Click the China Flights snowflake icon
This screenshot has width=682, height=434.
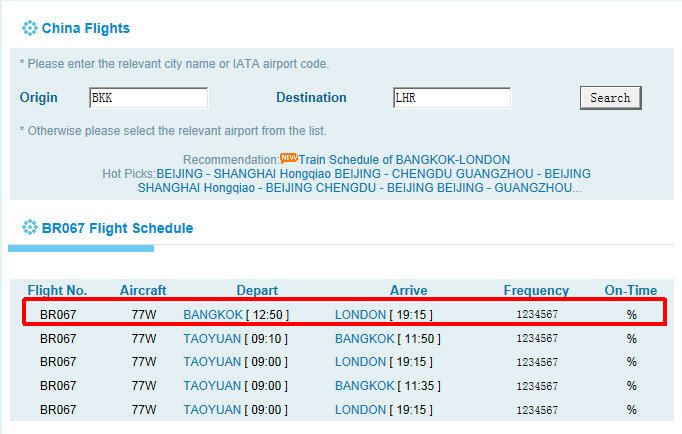(30, 28)
